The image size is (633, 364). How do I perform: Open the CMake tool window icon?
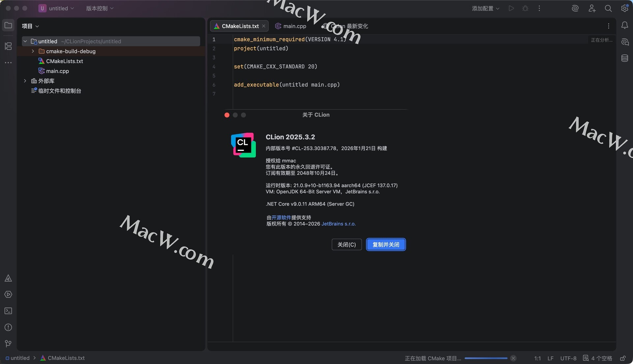coord(8,278)
